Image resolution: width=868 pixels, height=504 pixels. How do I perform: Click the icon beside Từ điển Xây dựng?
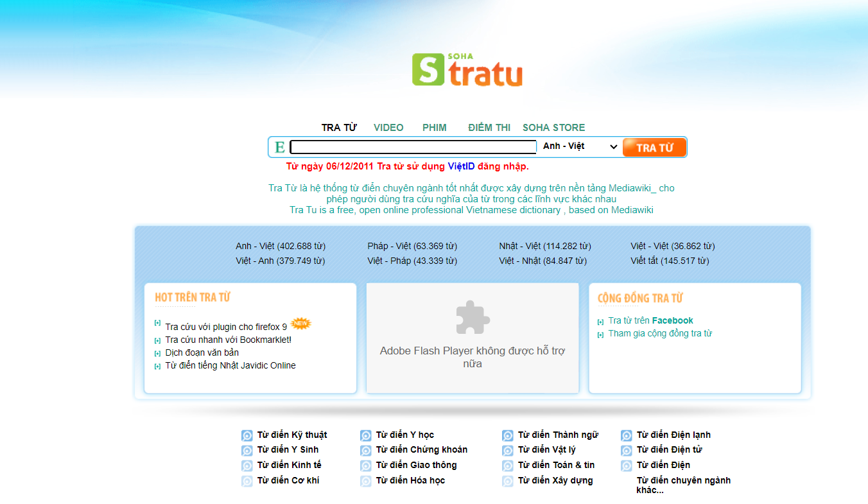[x=508, y=481]
